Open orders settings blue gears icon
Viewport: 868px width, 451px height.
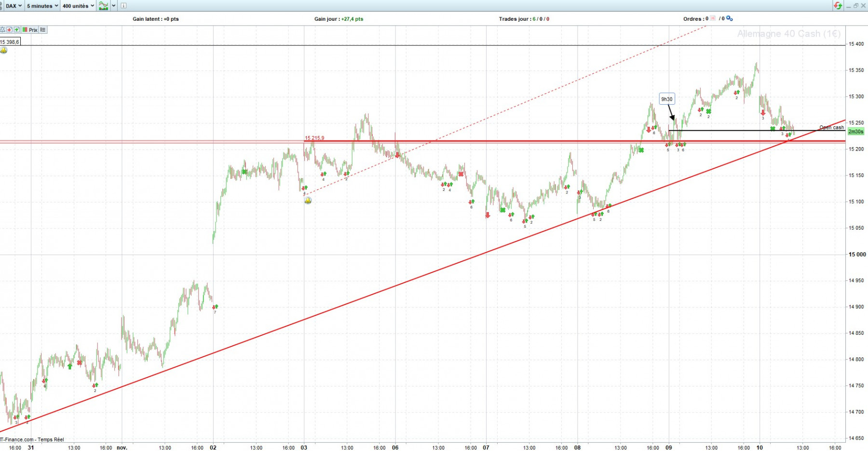(730, 18)
